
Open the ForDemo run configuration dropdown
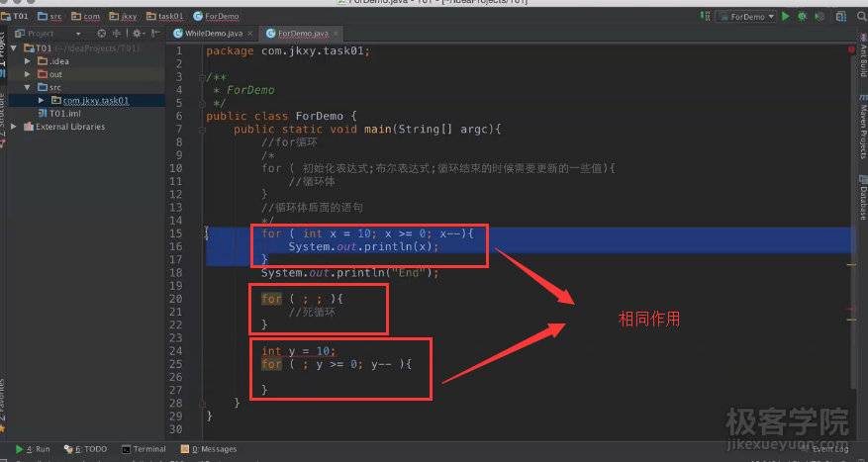[x=746, y=17]
